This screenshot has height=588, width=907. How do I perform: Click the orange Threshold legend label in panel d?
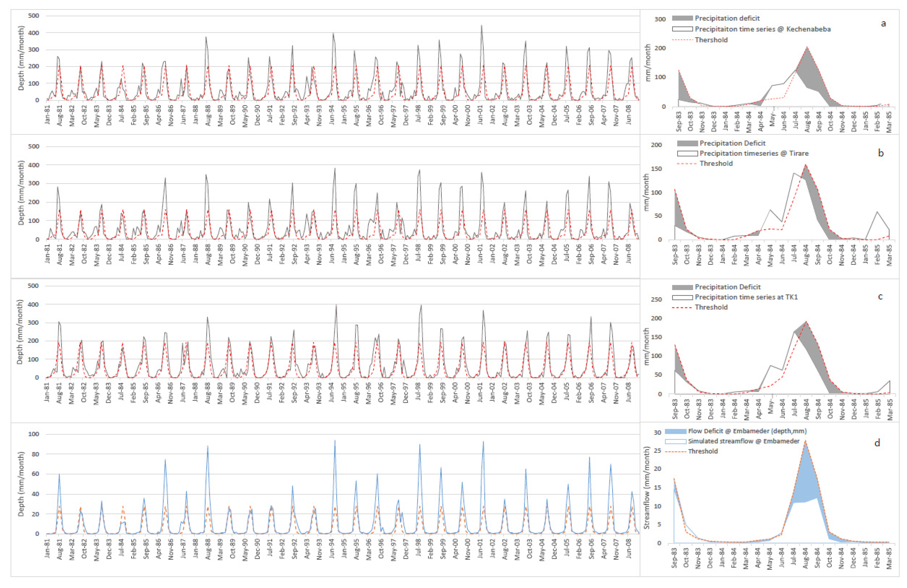click(703, 451)
